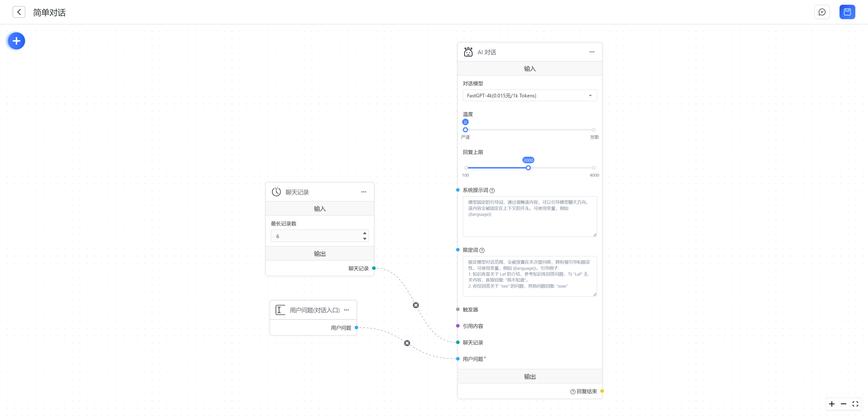Open the 聊天记录 node three-dots menu
The image size is (868, 417).
[363, 192]
